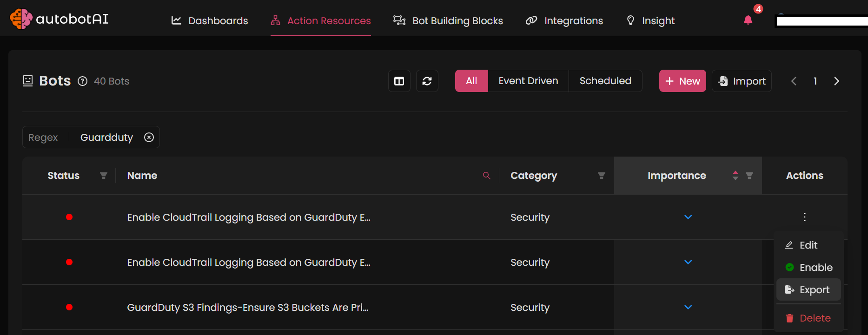Sort by Importance column
868x335 pixels.
point(735,176)
